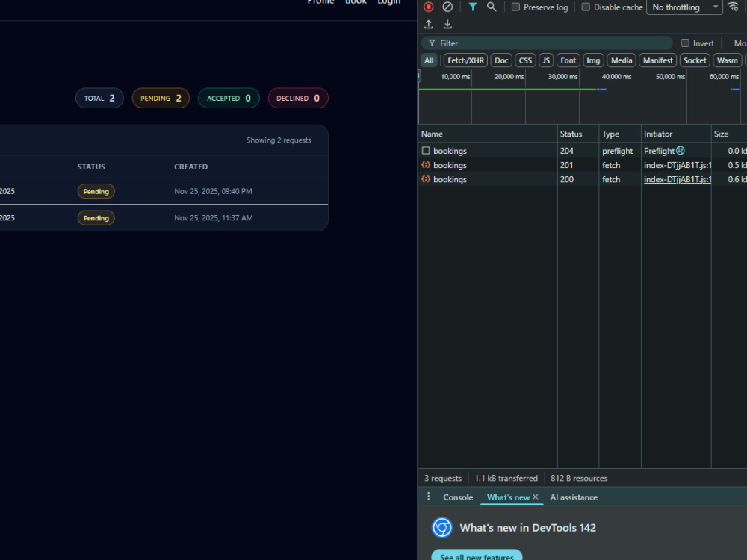Filter by JS requests
Image resolution: width=747 pixels, height=560 pixels.
click(546, 60)
